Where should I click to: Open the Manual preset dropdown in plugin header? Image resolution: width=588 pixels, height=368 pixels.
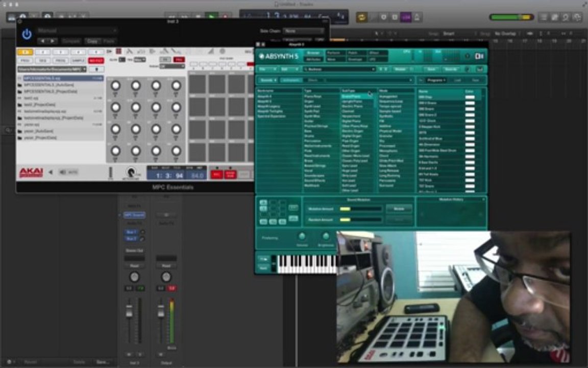(x=77, y=31)
